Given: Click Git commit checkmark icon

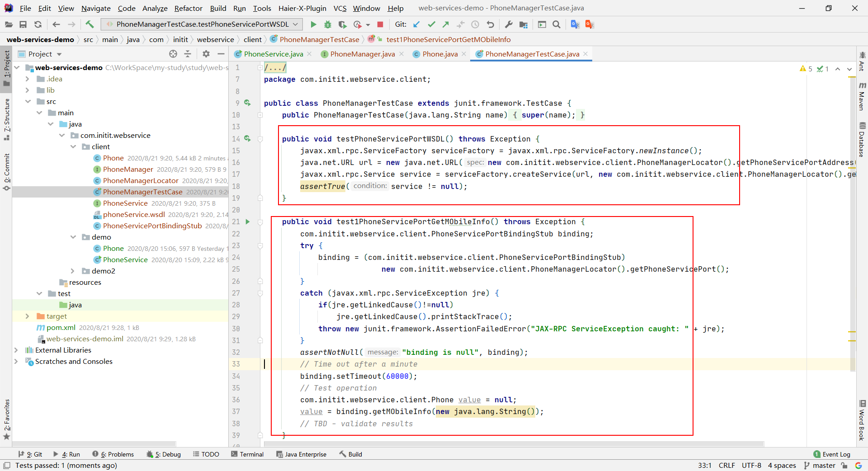Looking at the screenshot, I should tap(431, 24).
